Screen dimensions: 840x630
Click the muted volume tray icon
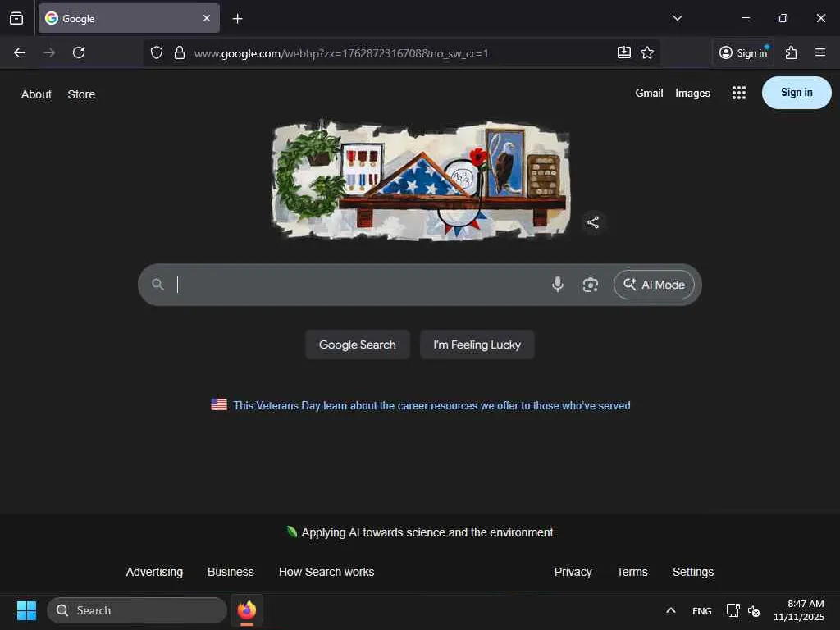tap(754, 610)
